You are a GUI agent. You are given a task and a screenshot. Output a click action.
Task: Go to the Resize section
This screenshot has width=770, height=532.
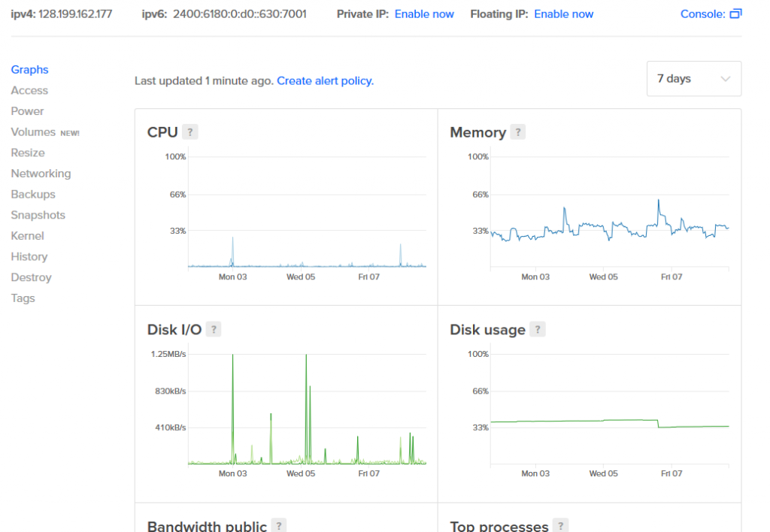tap(28, 153)
